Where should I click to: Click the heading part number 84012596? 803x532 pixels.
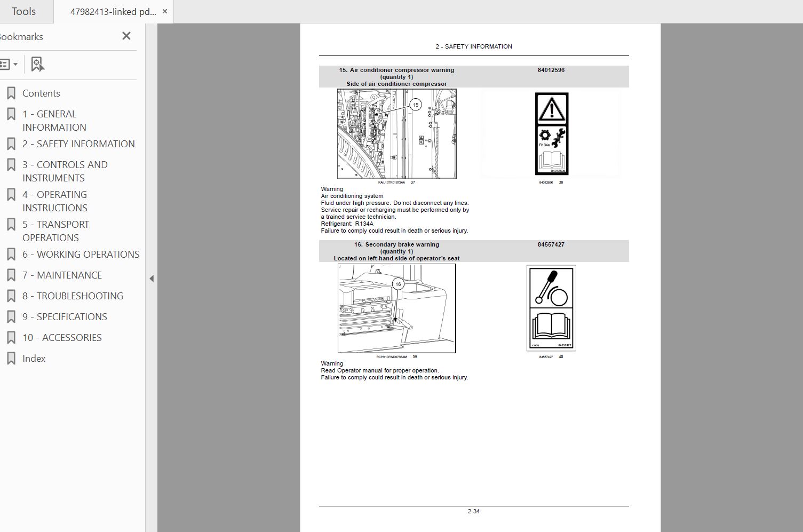(551, 70)
